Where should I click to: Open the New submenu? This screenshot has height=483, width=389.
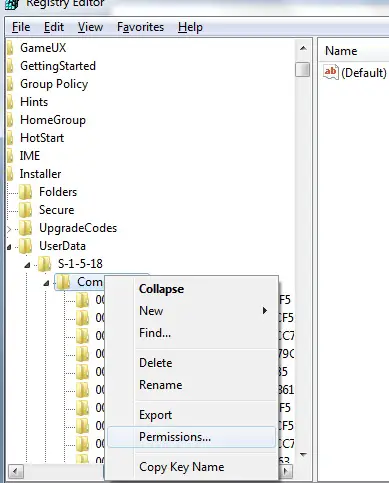[x=191, y=311]
